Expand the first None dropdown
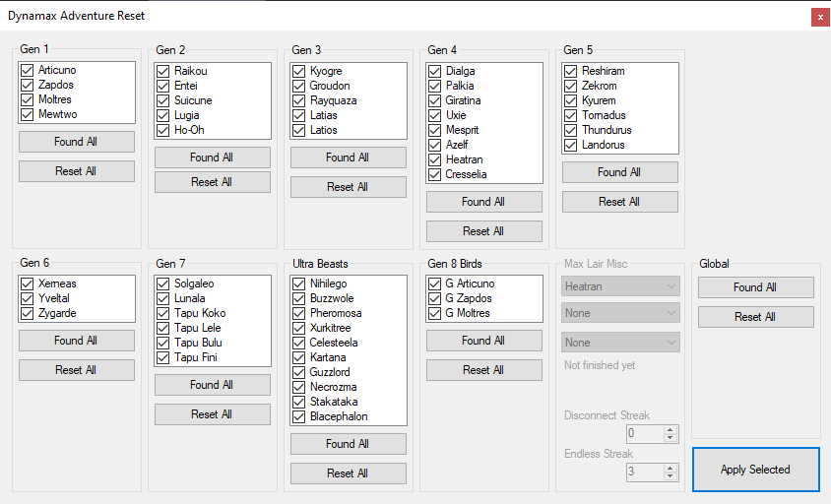Screen dimensions: 831x504 point(620,313)
